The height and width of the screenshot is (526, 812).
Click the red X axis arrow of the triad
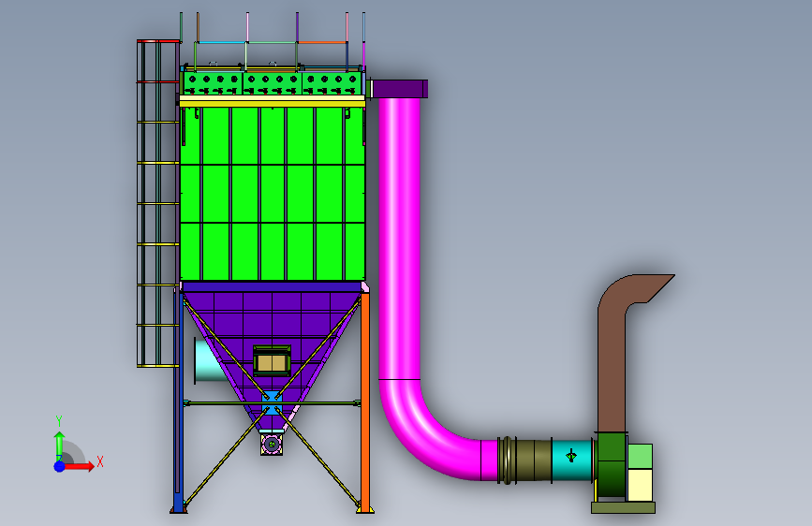click(79, 466)
